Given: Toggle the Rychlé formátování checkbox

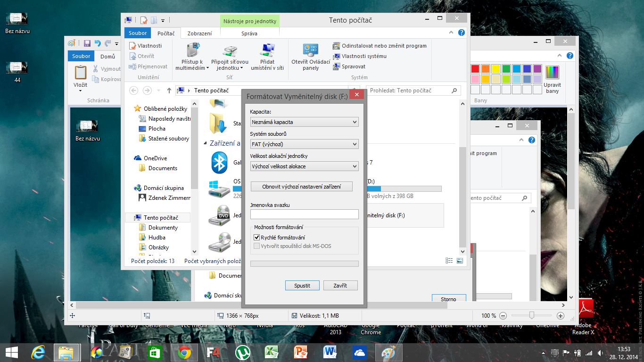Looking at the screenshot, I should pos(257,238).
